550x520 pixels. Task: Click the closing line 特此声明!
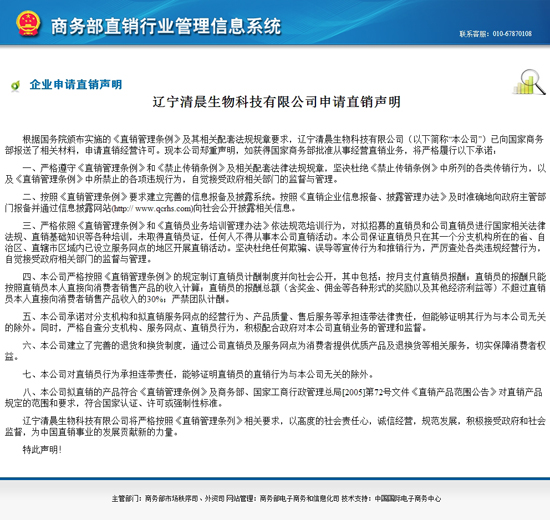(x=42, y=449)
